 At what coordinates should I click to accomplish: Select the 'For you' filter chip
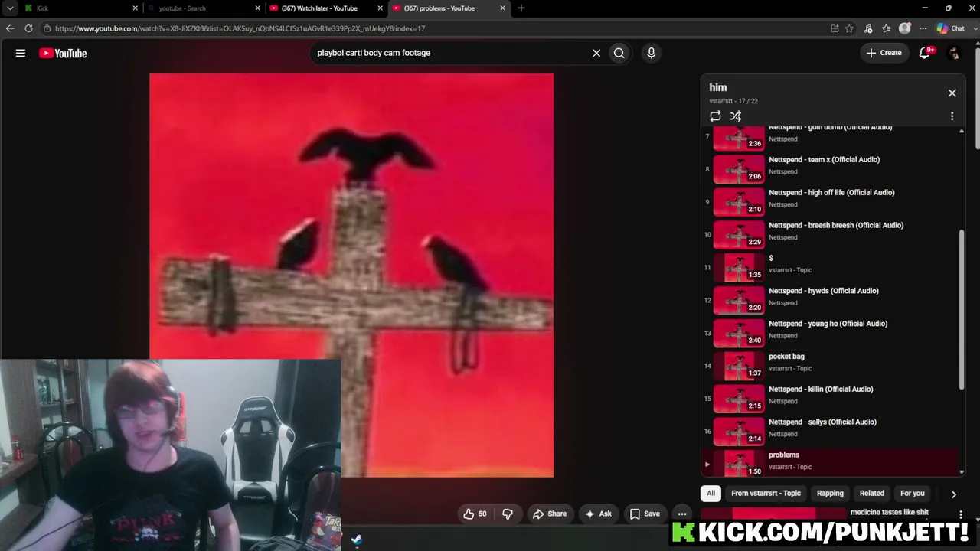(913, 494)
